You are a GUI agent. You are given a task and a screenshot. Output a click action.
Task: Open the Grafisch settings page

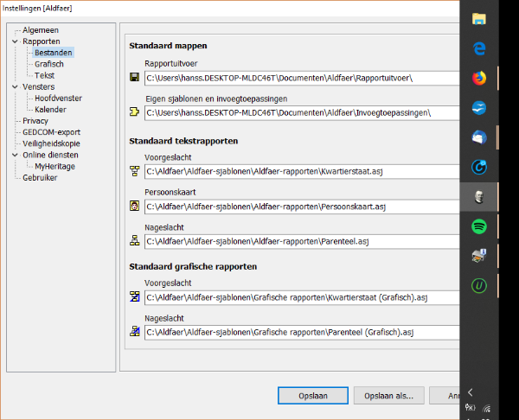click(x=48, y=64)
